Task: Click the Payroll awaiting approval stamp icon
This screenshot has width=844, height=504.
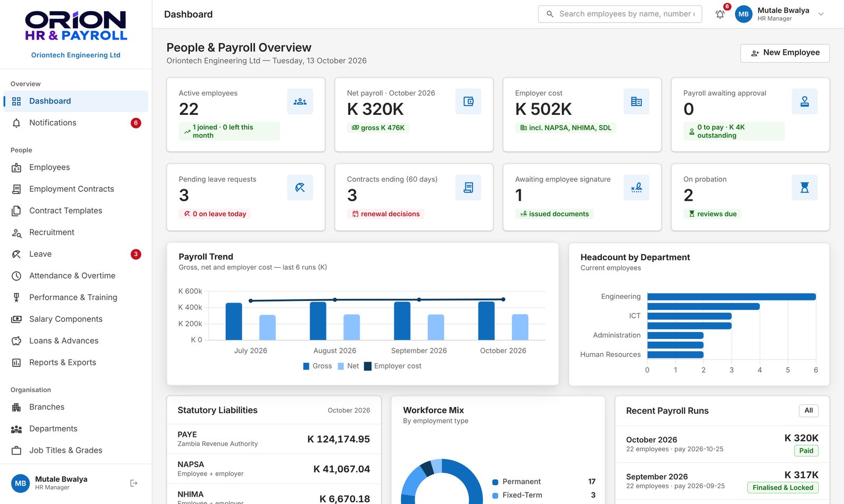Action: coord(805,102)
